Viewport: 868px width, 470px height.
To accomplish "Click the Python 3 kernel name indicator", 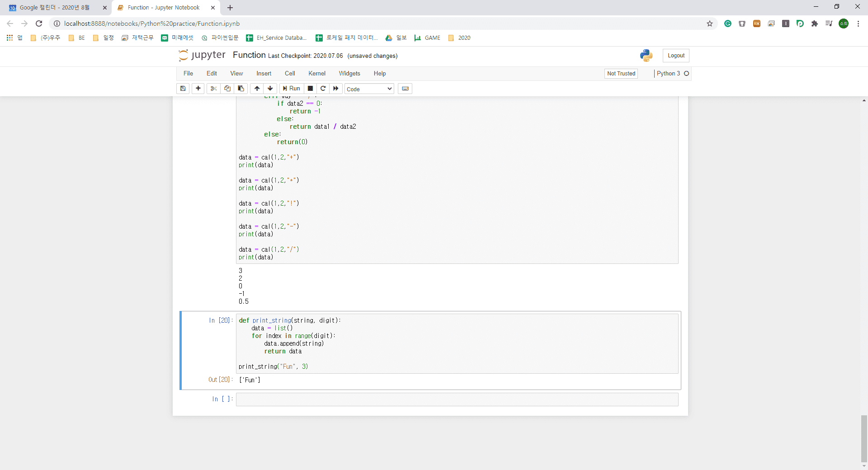I will point(668,74).
